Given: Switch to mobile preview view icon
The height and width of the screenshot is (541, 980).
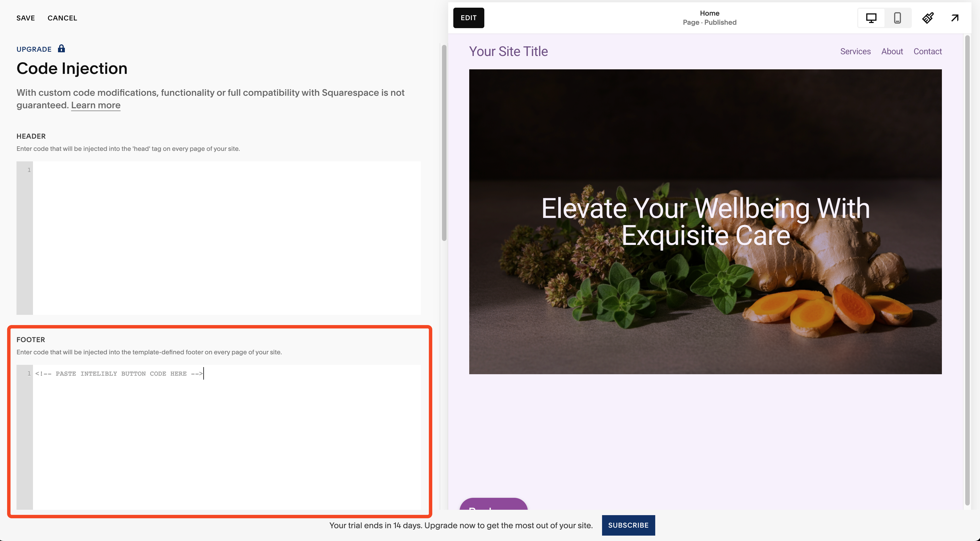Looking at the screenshot, I should pyautogui.click(x=897, y=18).
